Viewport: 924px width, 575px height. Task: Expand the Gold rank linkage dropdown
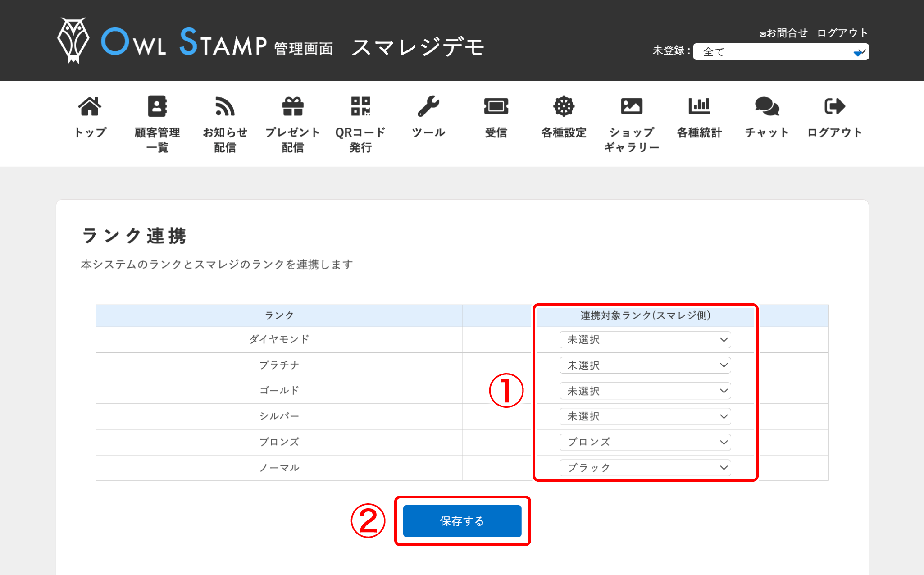pos(645,391)
